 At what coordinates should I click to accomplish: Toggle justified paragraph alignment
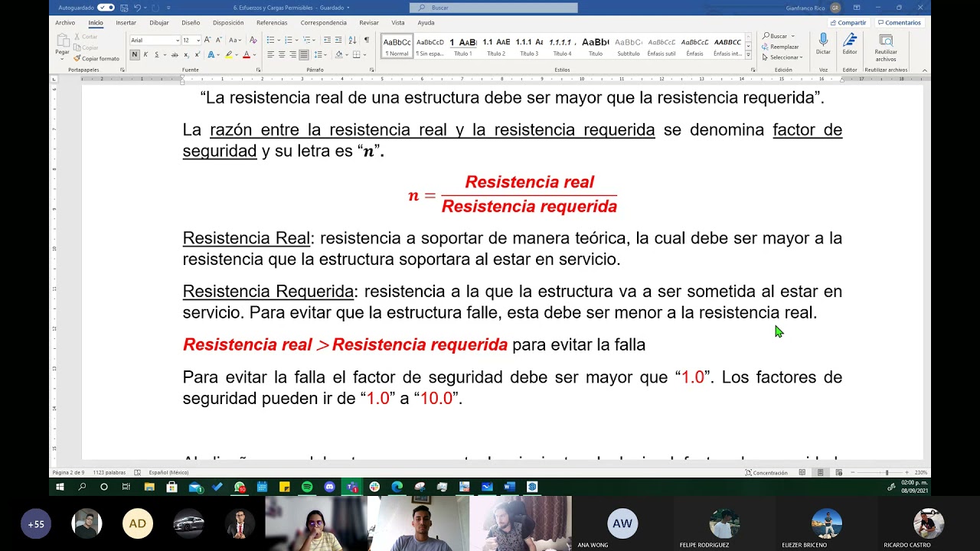[304, 54]
